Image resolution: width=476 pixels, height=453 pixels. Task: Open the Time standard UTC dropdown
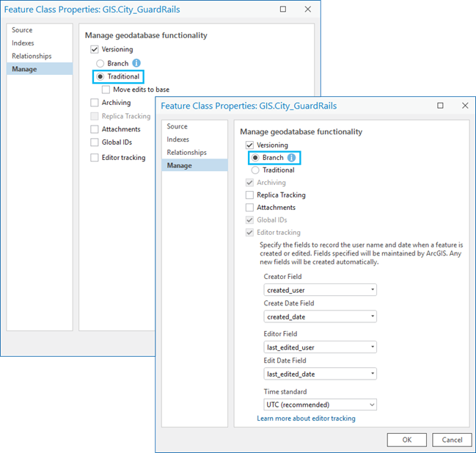coord(320,405)
